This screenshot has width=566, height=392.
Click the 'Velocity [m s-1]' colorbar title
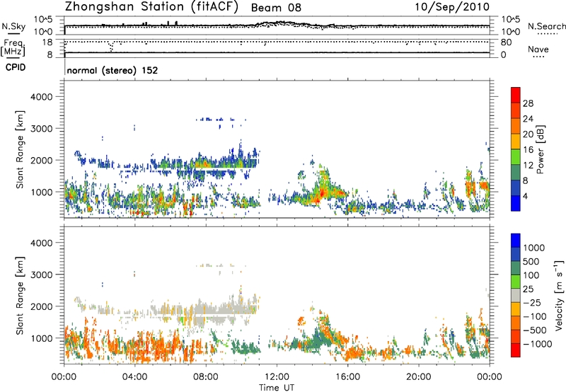(x=559, y=295)
